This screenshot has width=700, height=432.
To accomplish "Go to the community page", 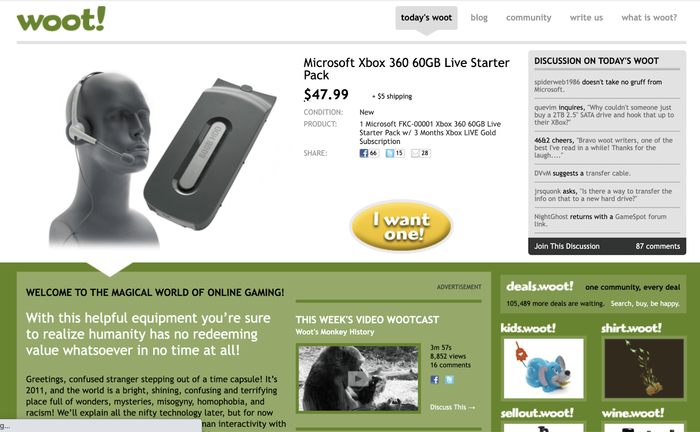I will [529, 18].
